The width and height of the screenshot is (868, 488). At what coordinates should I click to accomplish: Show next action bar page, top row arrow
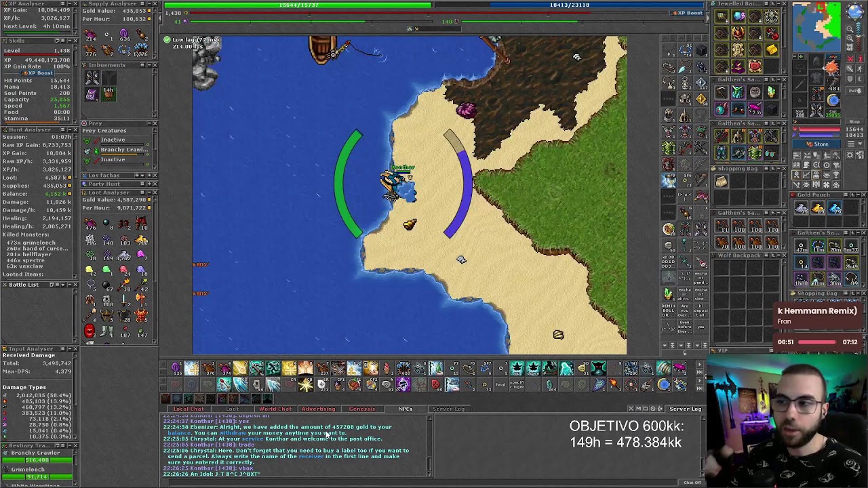click(x=699, y=365)
